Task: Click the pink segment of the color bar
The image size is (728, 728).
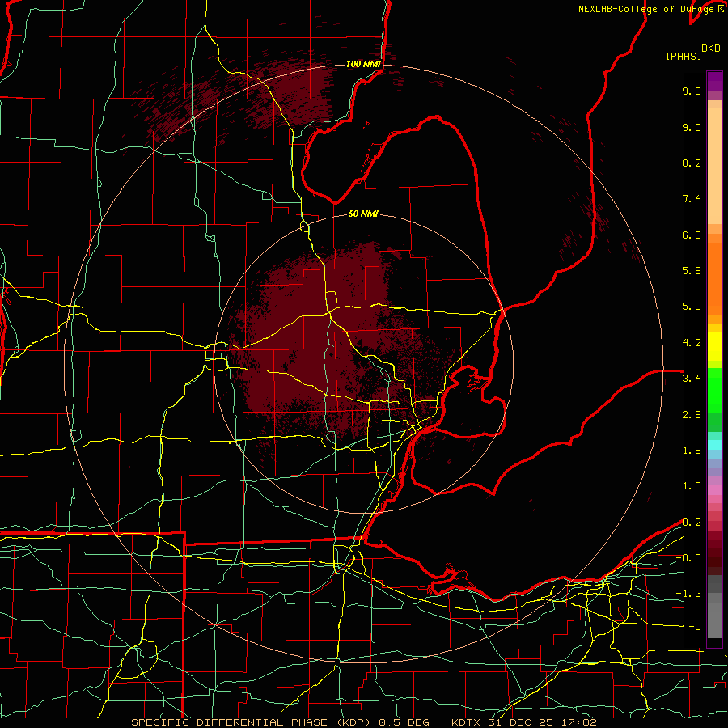Action: click(714, 490)
